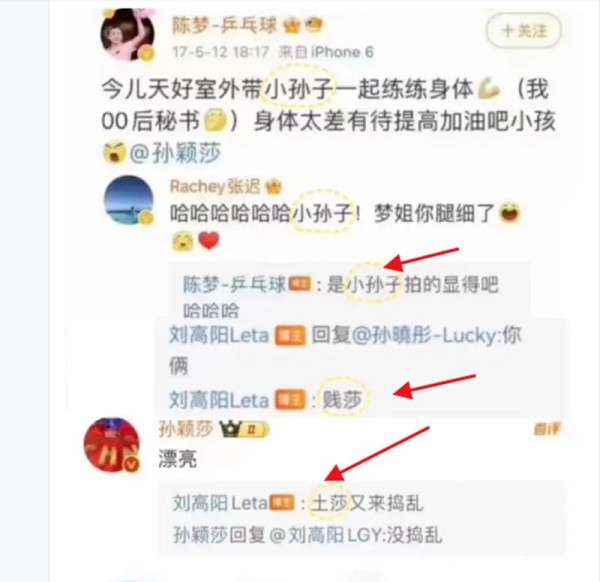Open 陈梦-乒乓球 profile avatar

[128, 35]
